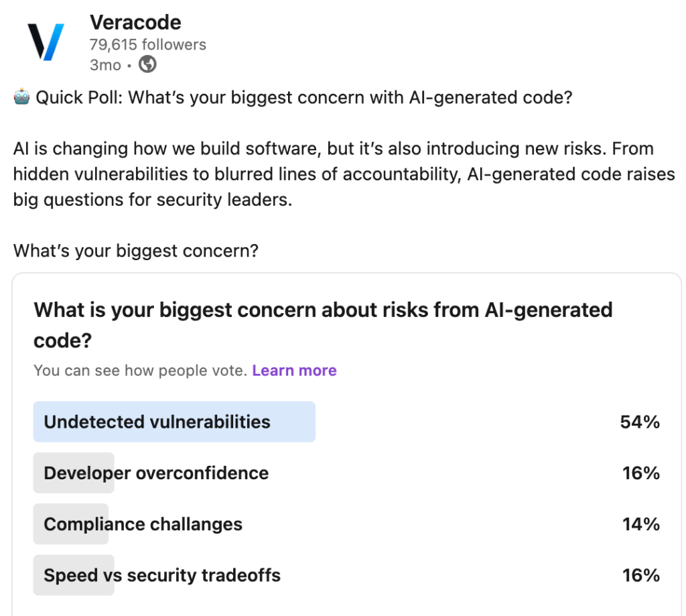Open the Veracode company name link
Screen dimensions: 686x616
point(135,22)
